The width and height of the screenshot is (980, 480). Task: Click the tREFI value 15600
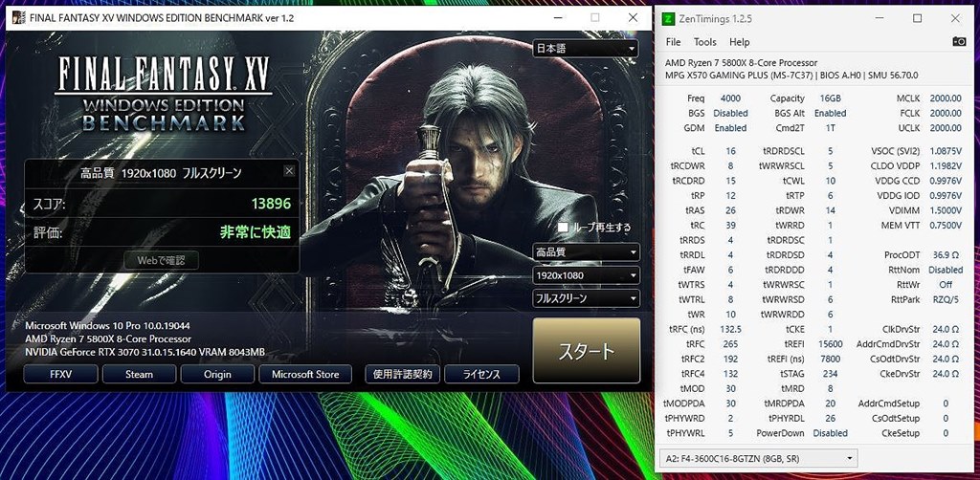click(830, 344)
